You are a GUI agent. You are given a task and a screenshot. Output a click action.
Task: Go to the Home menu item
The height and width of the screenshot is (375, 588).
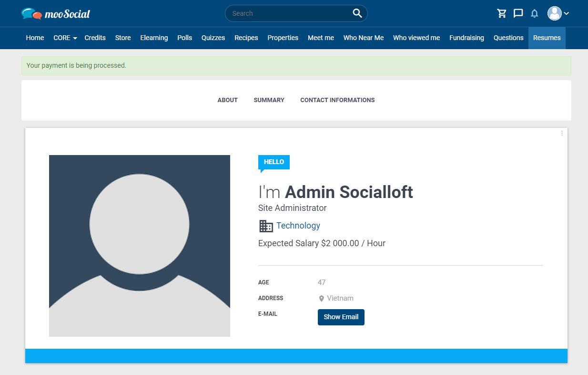(x=35, y=38)
